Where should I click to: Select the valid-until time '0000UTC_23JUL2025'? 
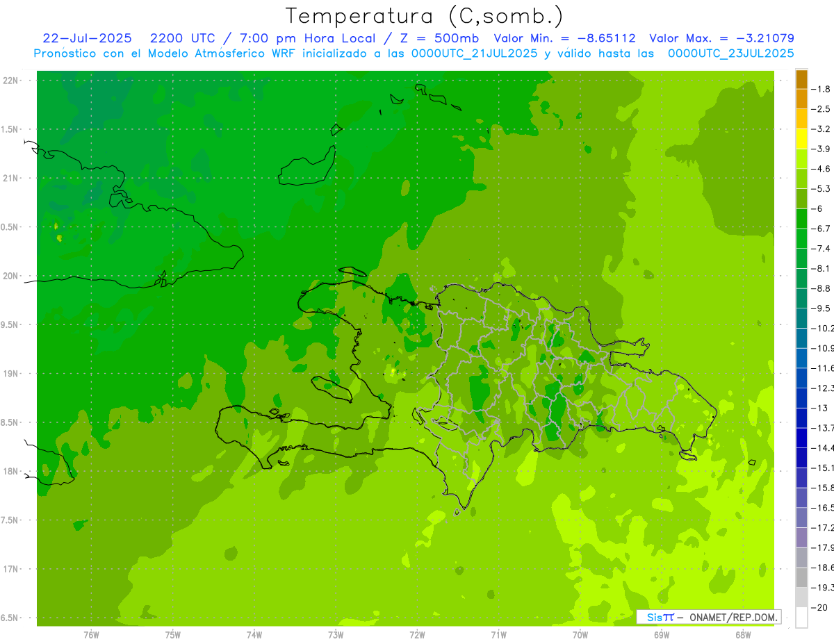point(731,53)
